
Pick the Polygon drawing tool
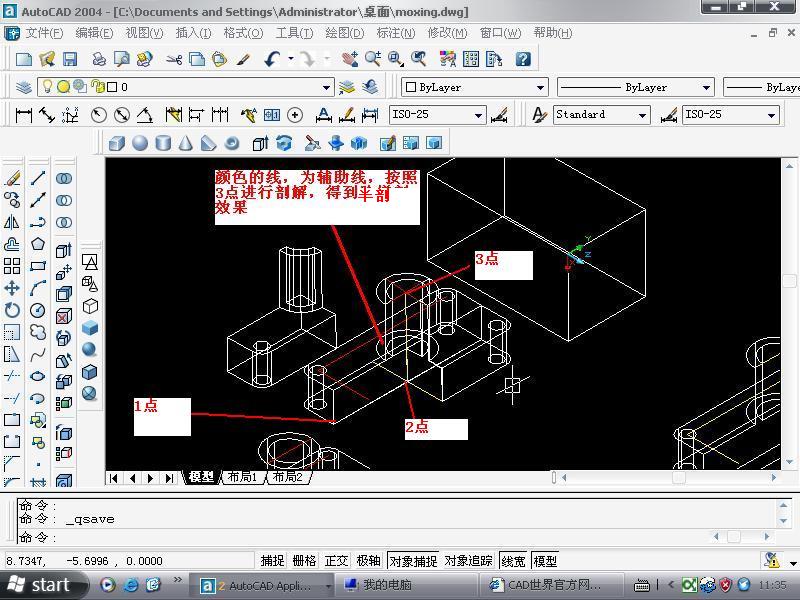38,244
